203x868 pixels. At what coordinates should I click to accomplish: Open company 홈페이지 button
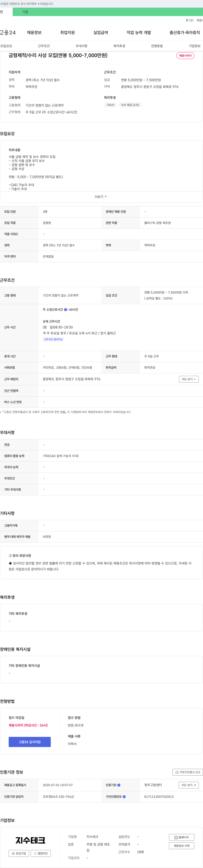click(x=181, y=837)
